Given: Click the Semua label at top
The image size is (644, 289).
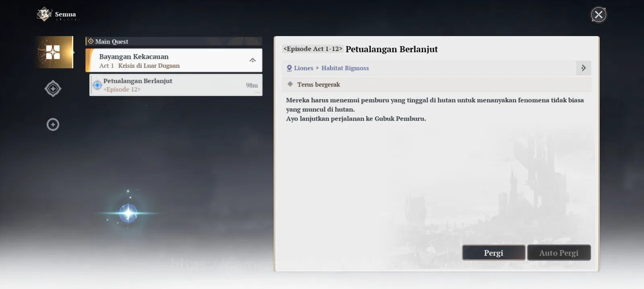Looking at the screenshot, I should click(x=65, y=14).
